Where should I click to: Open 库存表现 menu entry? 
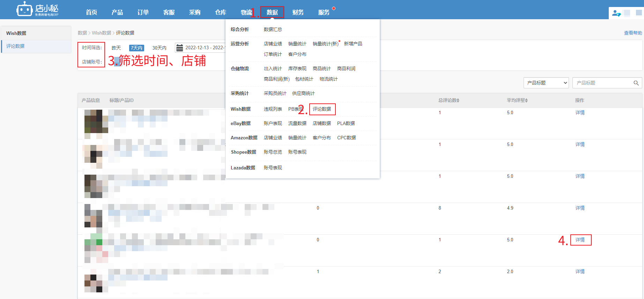[297, 68]
